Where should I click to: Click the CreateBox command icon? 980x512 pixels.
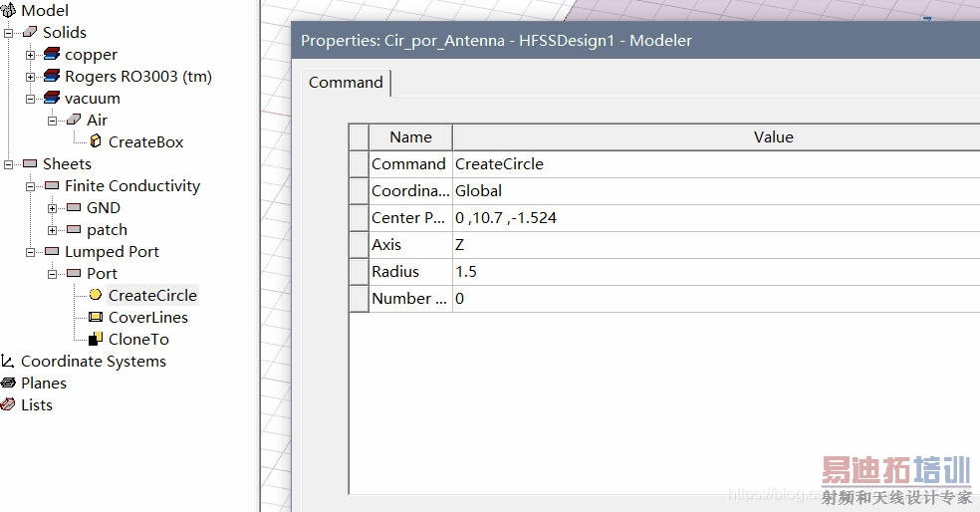point(96,141)
